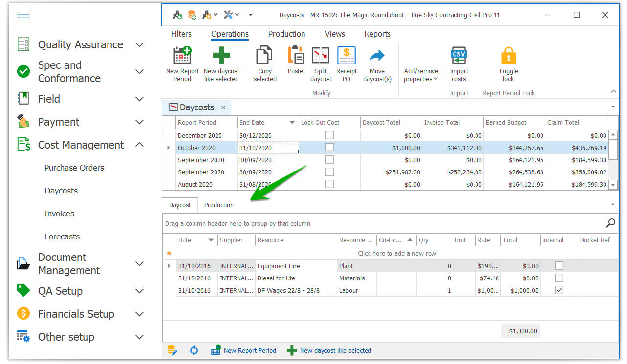Click the Financials Setup dollar coin icon
Viewport: 627px width, 364px height.
click(x=23, y=314)
